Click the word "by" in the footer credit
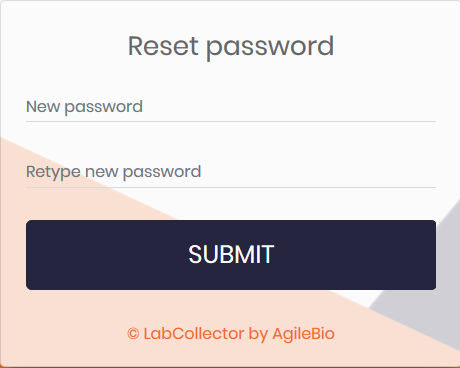460x368 pixels. click(258, 334)
